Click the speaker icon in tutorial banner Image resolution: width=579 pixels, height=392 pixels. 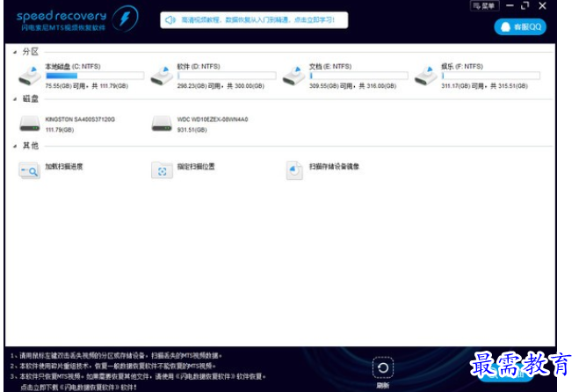[x=170, y=20]
